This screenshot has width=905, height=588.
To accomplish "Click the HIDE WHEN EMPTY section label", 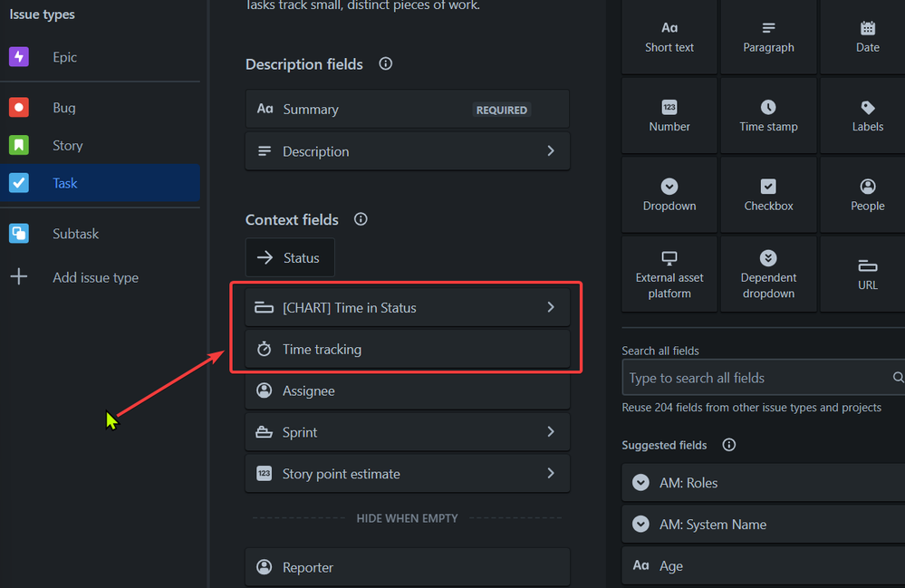I will [x=407, y=518].
